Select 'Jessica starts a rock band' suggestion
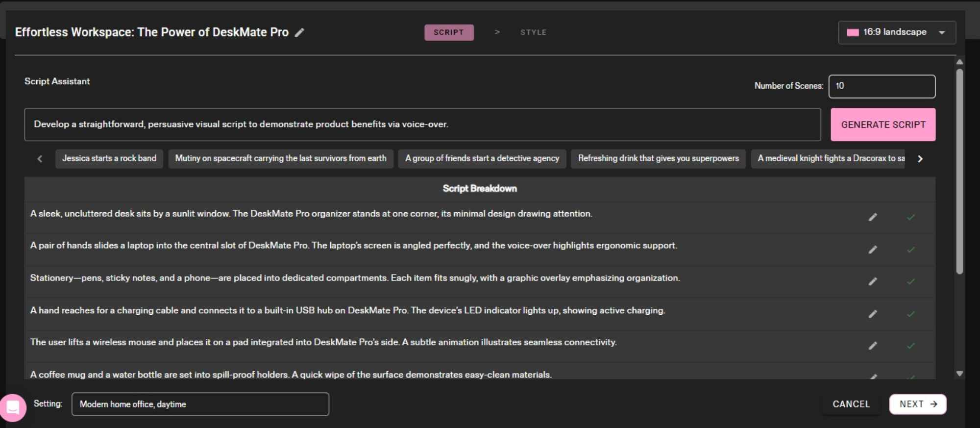This screenshot has height=428, width=980. pyautogui.click(x=109, y=159)
